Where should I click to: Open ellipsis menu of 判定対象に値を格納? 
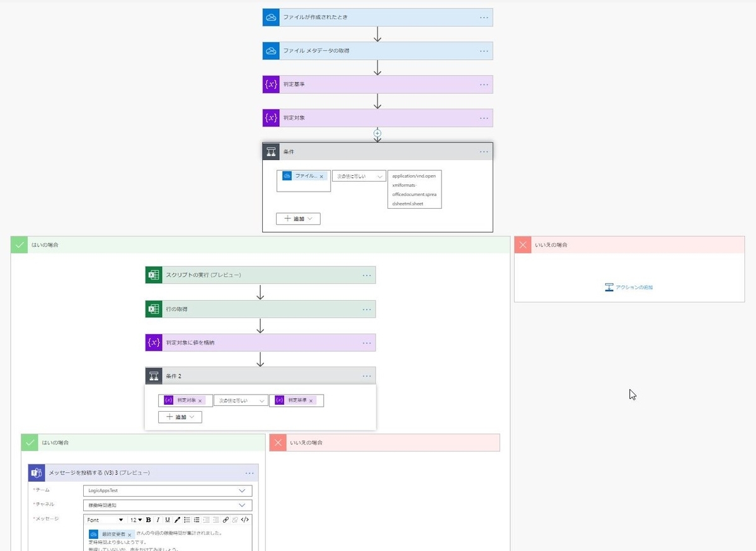[367, 342]
